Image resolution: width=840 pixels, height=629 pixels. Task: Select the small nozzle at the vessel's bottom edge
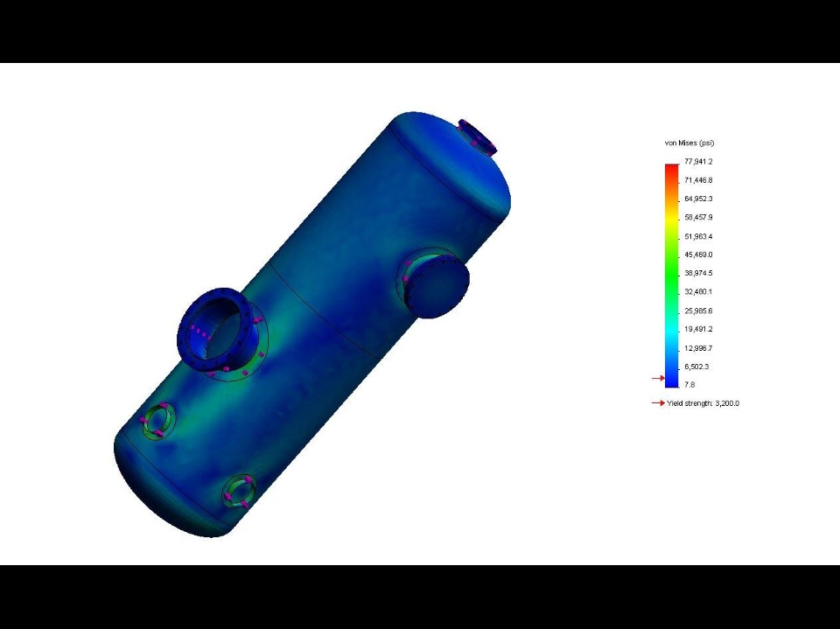(239, 491)
